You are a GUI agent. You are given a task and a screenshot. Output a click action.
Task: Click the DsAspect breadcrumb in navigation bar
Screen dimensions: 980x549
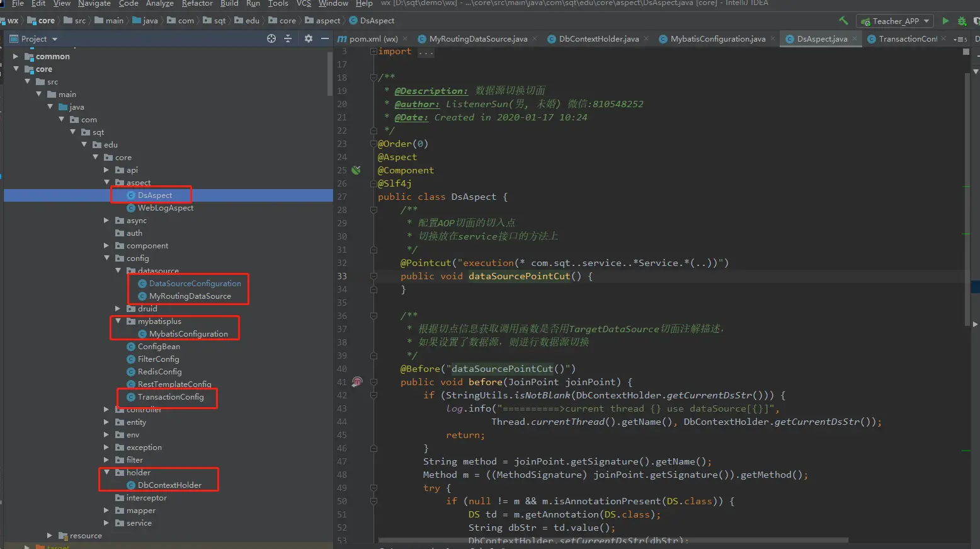click(372, 21)
